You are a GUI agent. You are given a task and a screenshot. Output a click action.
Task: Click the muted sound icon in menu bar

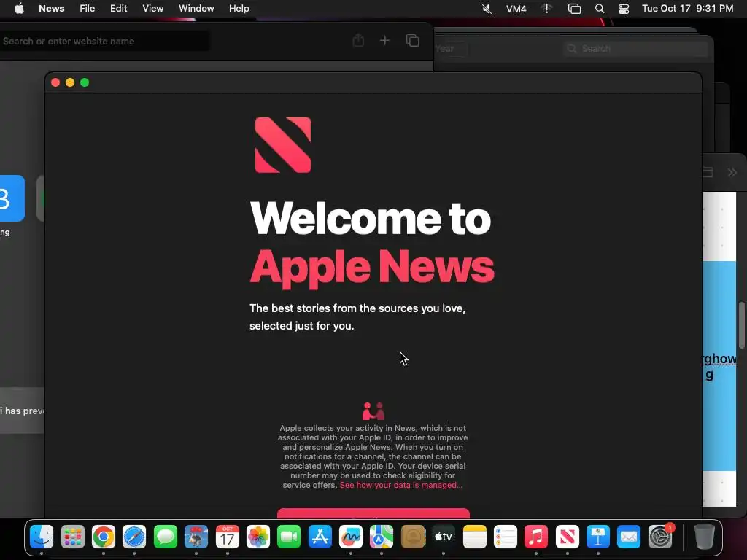[x=487, y=9]
